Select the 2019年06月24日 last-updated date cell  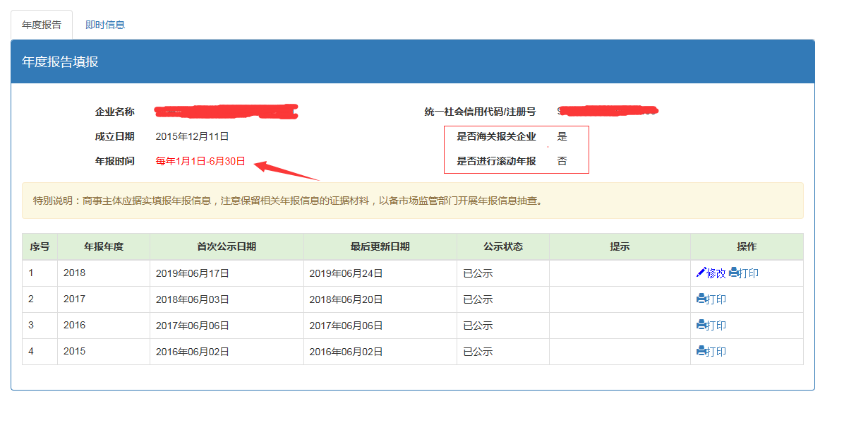click(x=346, y=273)
